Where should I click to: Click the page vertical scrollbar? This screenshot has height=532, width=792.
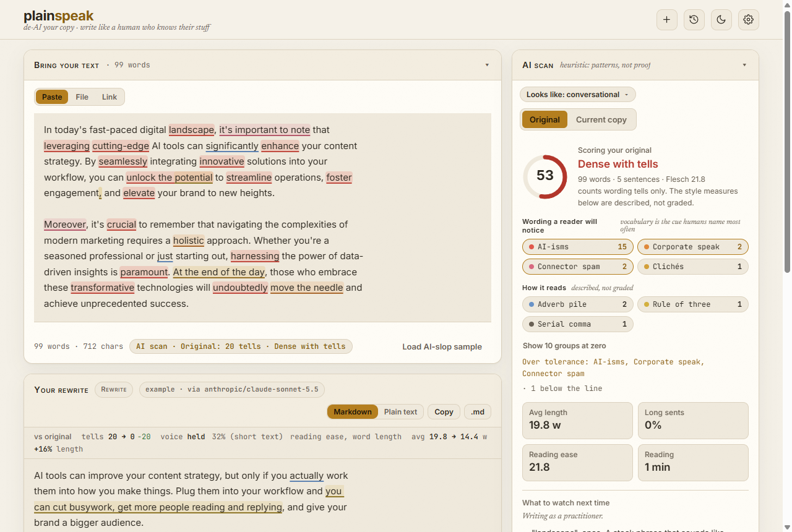(x=787, y=141)
